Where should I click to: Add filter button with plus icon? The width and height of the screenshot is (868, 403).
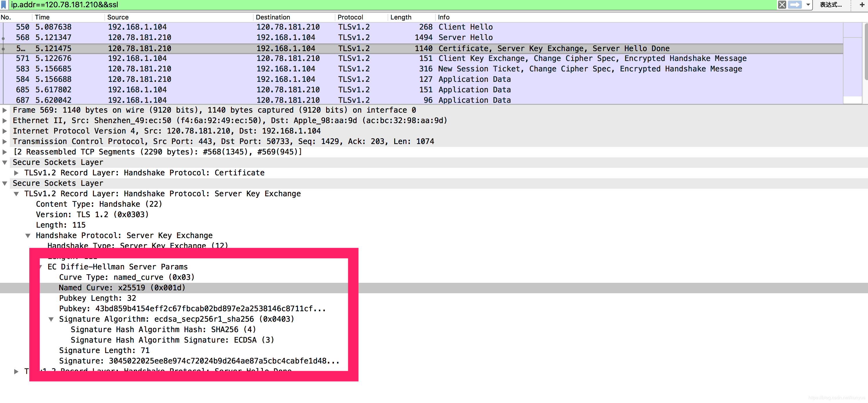pyautogui.click(x=862, y=5)
